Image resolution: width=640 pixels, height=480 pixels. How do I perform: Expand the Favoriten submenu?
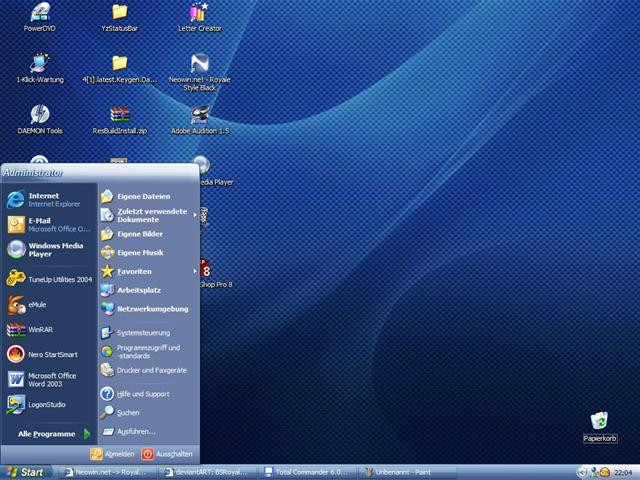tap(149, 271)
